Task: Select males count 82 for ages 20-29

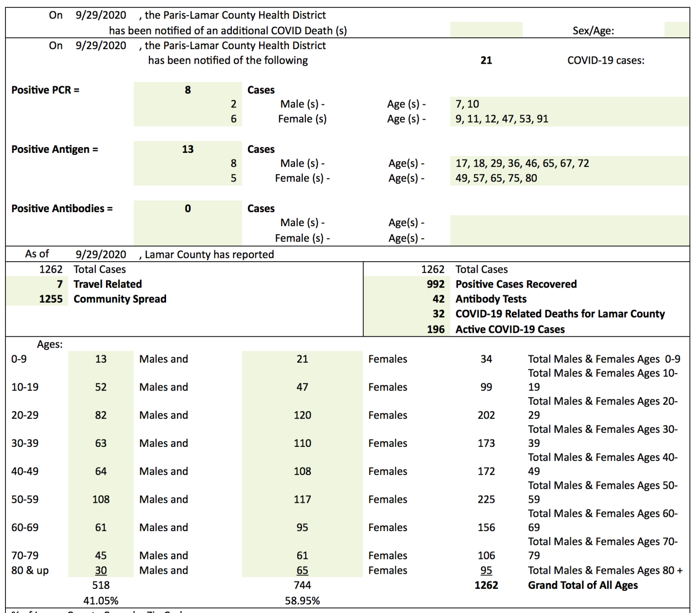Action: tap(101, 415)
